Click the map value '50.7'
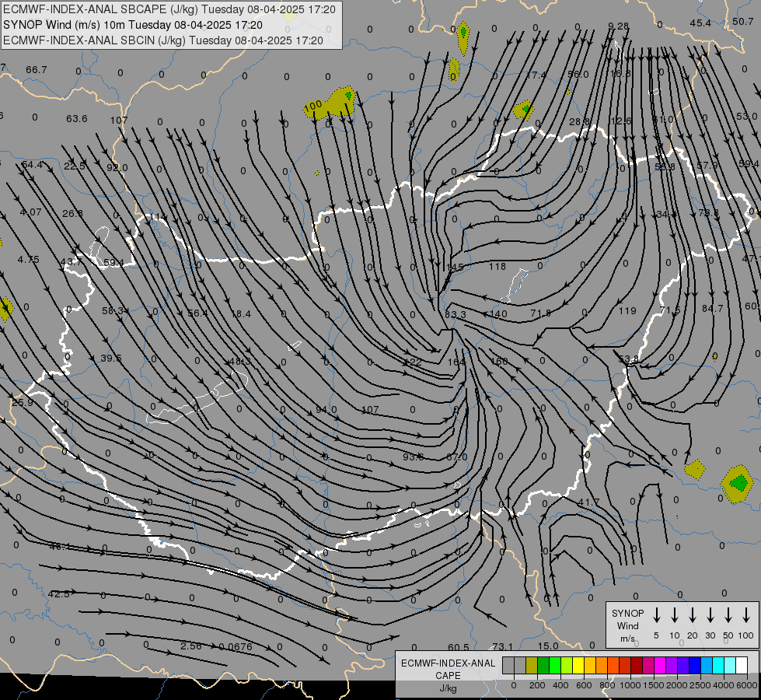This screenshot has width=761, height=700. (x=743, y=21)
